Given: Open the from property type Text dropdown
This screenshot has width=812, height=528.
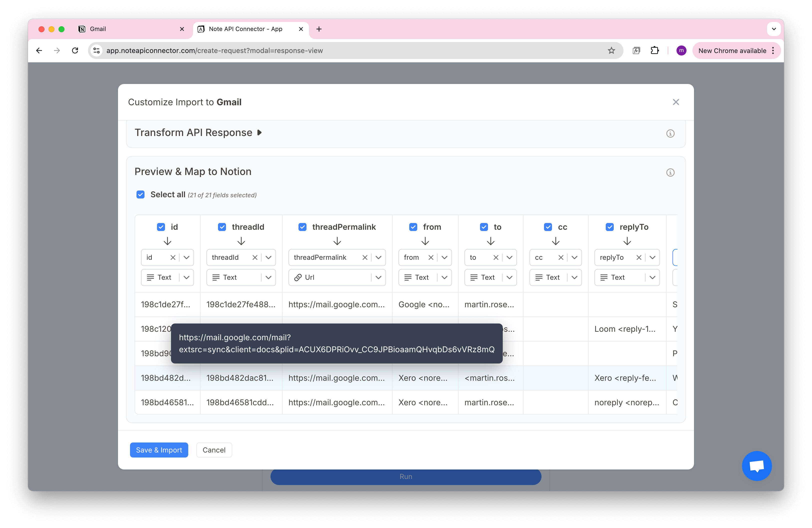Looking at the screenshot, I should [x=425, y=277].
